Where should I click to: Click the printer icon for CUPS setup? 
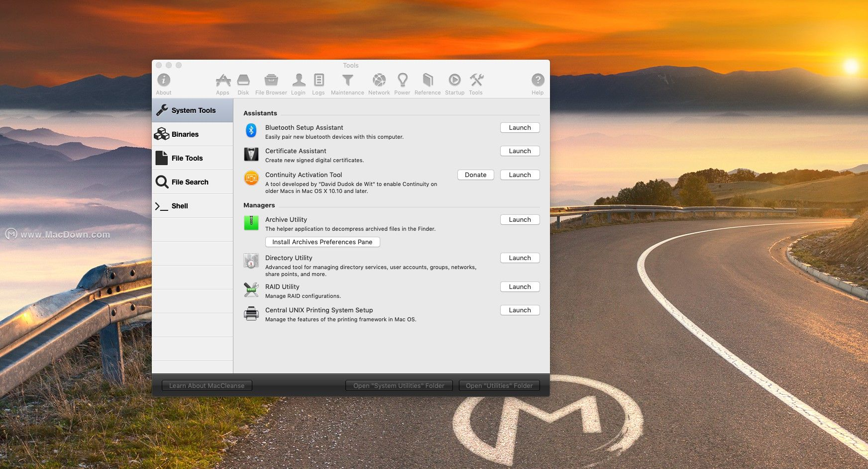point(251,313)
